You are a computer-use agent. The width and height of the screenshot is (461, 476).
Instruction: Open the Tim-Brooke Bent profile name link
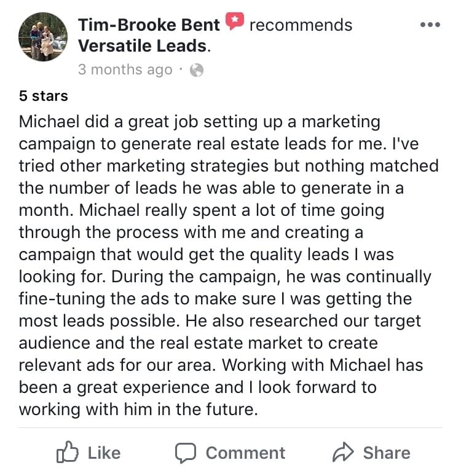149,25
